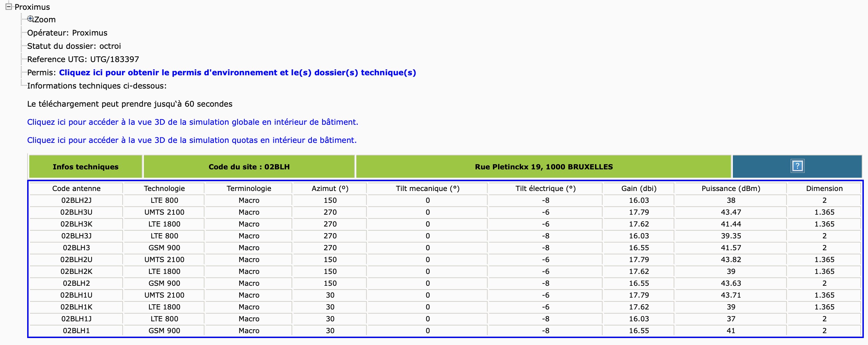Click the download time notice text
The image size is (868, 345).
(130, 104)
